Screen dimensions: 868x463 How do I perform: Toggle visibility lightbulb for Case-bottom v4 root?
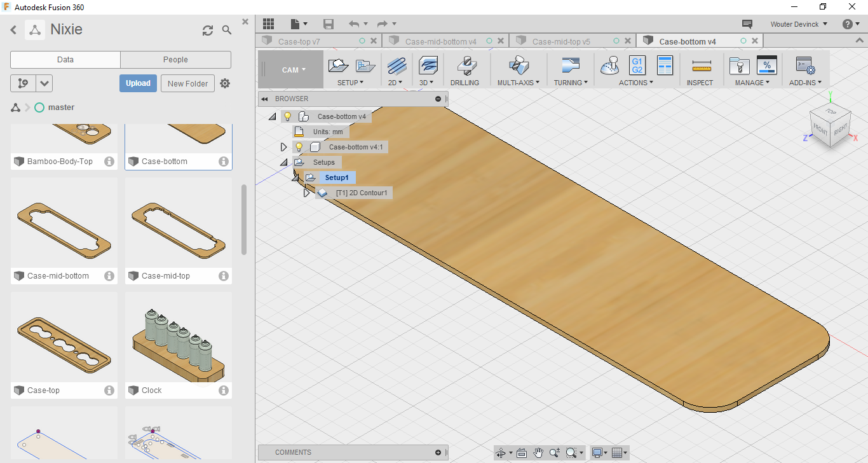point(288,116)
